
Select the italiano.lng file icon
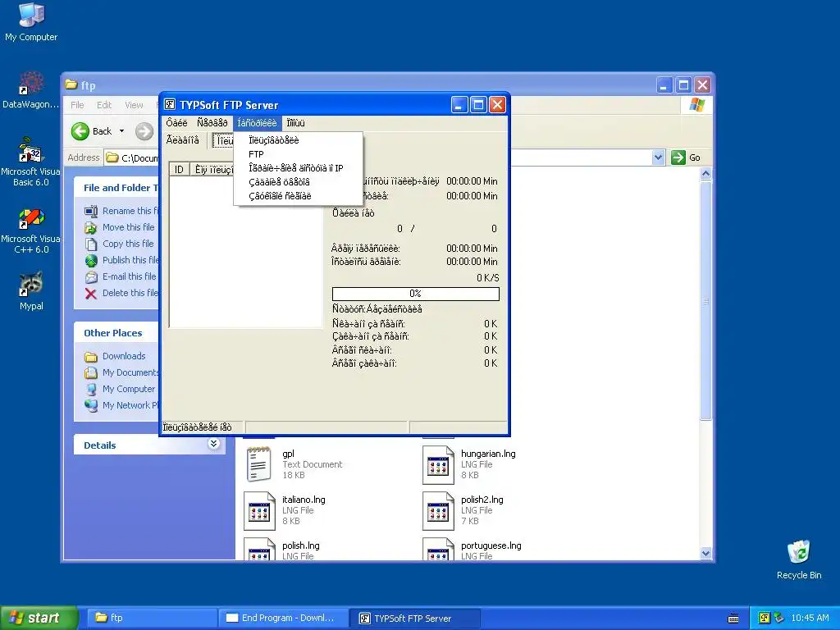tap(259, 510)
